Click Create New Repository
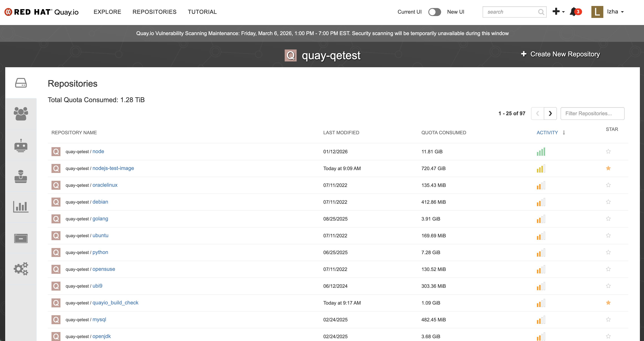644x341 pixels. [x=560, y=54]
